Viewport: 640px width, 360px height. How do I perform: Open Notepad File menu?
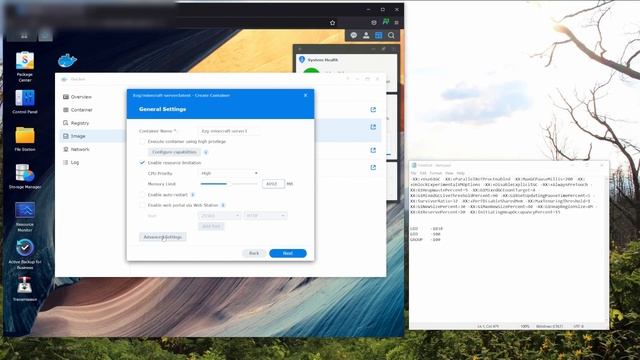tap(413, 173)
